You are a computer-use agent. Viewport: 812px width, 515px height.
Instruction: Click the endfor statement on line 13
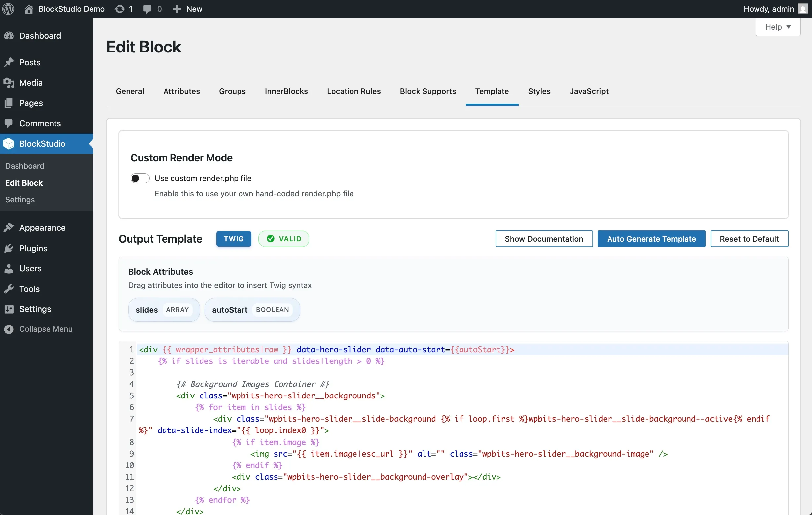[222, 500]
